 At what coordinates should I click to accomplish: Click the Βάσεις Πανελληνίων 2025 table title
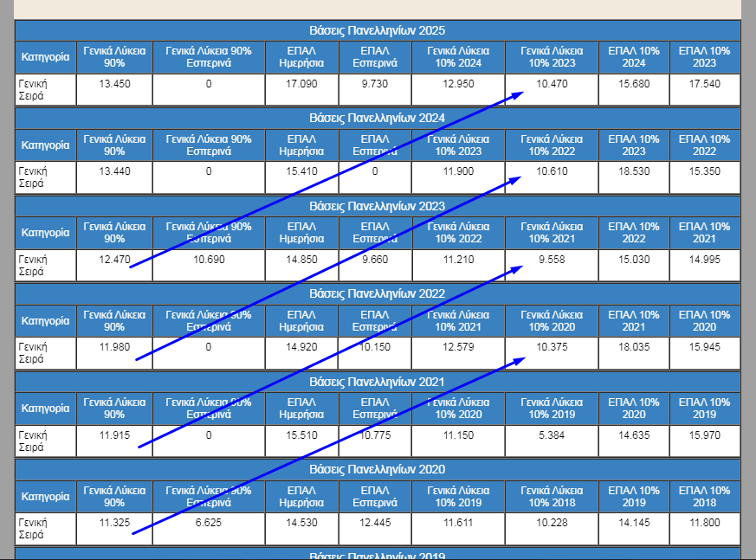point(377,30)
